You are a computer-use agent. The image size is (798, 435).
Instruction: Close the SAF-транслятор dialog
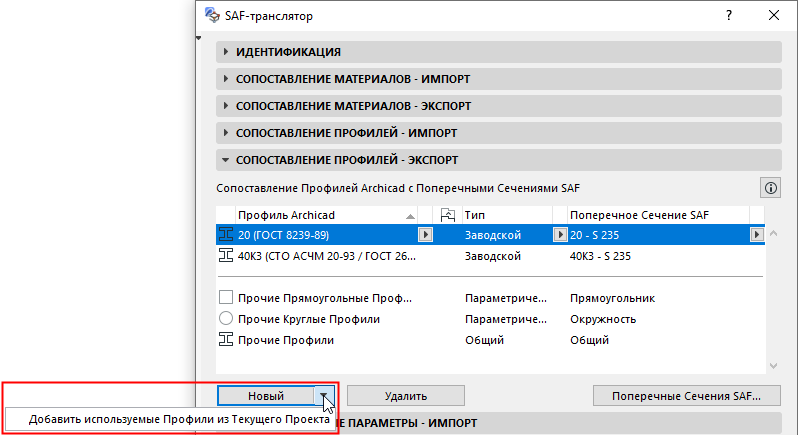(774, 15)
